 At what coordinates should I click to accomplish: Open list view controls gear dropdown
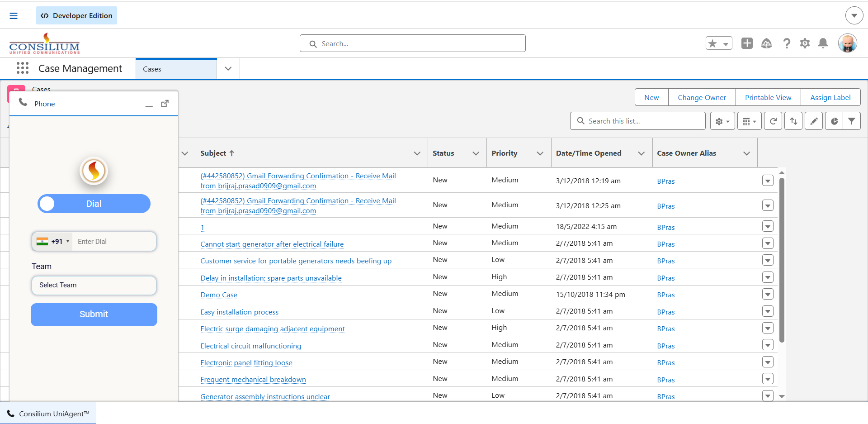722,121
